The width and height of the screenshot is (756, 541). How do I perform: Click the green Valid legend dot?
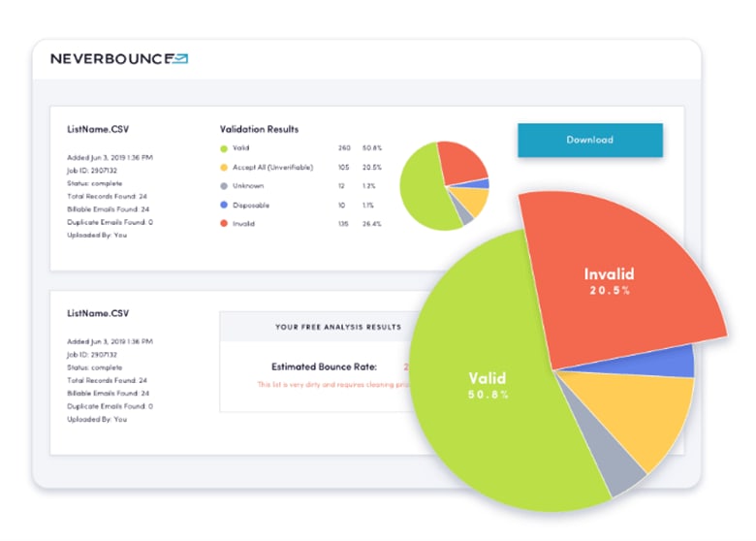224,148
